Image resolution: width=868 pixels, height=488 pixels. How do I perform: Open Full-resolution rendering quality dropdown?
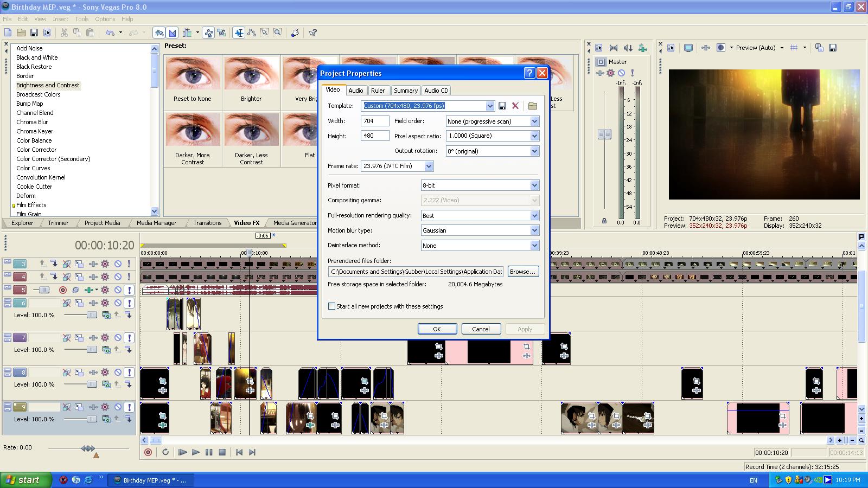[x=534, y=216]
